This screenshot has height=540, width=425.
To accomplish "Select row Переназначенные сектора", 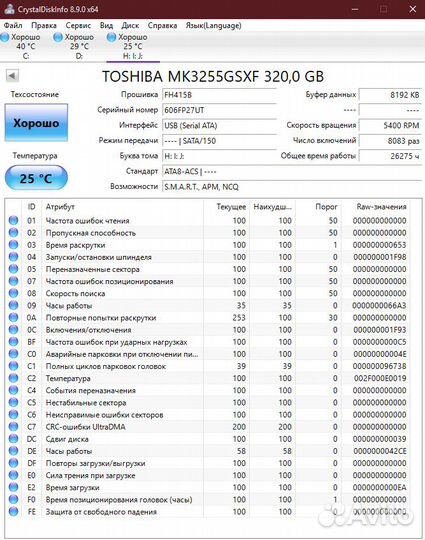I will (x=208, y=269).
